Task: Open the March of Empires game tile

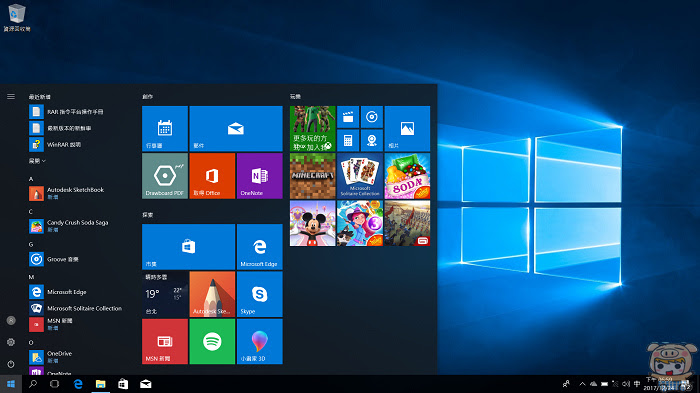Action: 407,223
